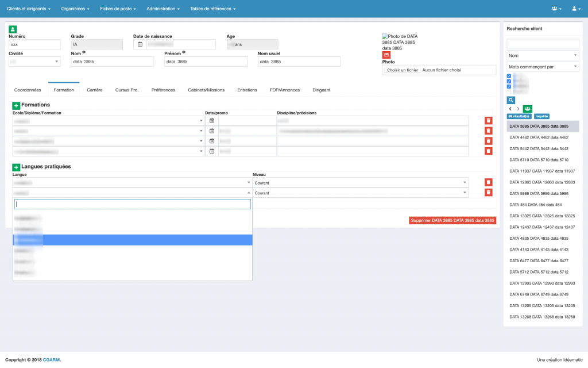Click Supprimer DATA 3885 button
The height and width of the screenshot is (368, 588).
(x=452, y=220)
